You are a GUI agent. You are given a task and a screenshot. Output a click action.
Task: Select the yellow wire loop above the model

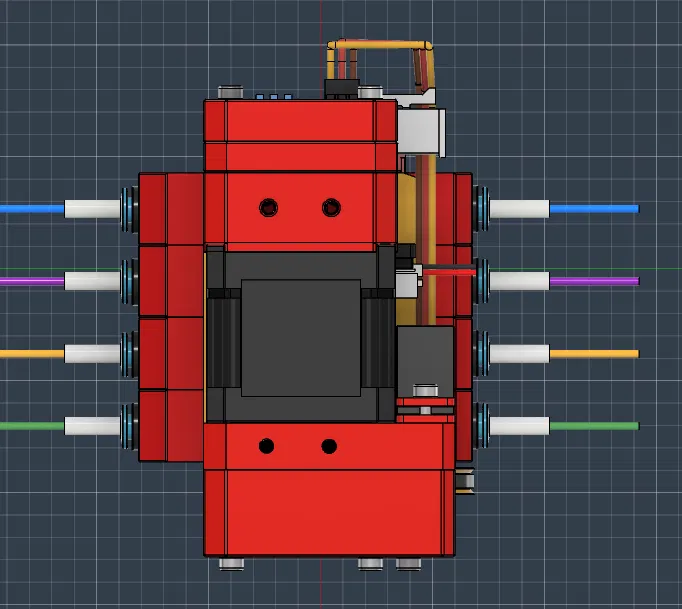[381, 45]
